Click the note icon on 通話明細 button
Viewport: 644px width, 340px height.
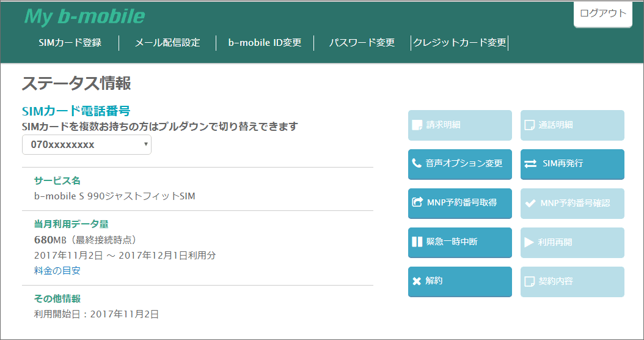tap(529, 125)
